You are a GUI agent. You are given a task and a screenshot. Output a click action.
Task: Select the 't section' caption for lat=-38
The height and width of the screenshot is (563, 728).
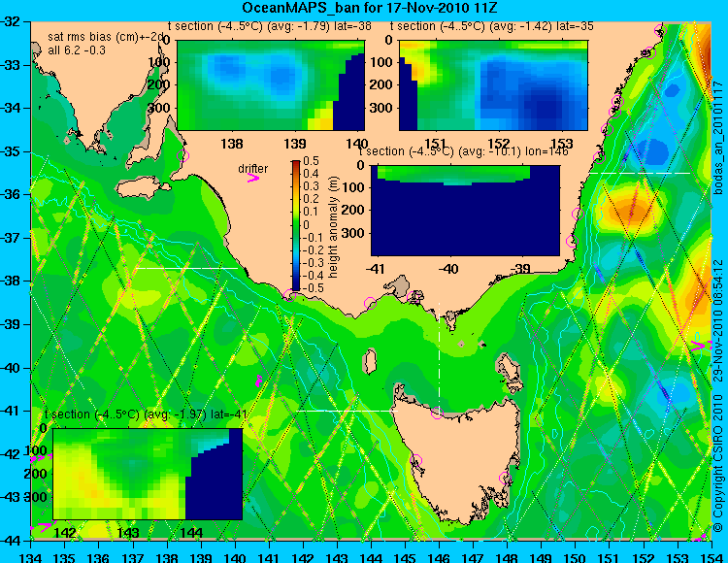pyautogui.click(x=270, y=26)
